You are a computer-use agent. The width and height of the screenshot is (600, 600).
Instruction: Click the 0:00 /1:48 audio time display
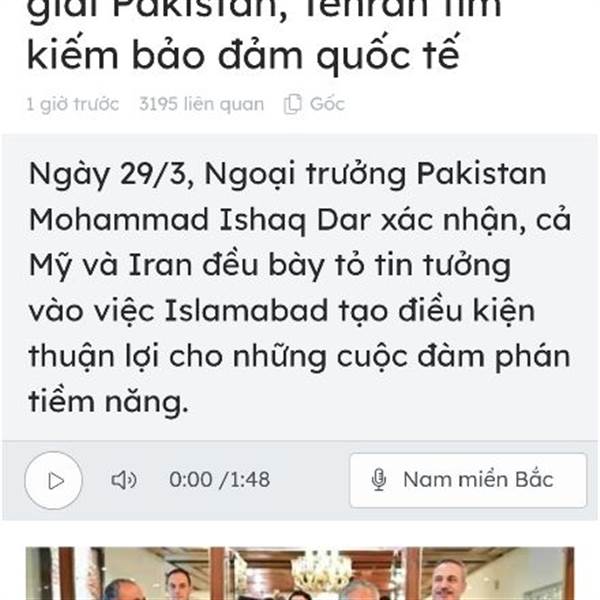click(220, 480)
